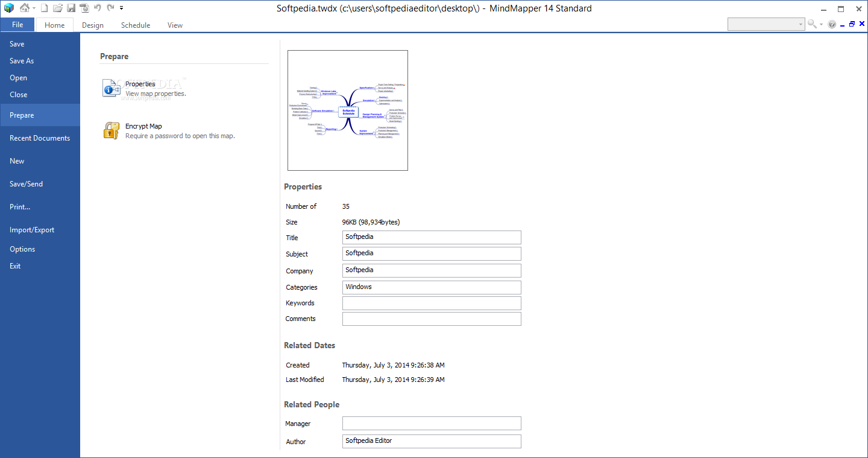868x458 pixels.
Task: Click the Help question mark icon
Action: tap(832, 24)
